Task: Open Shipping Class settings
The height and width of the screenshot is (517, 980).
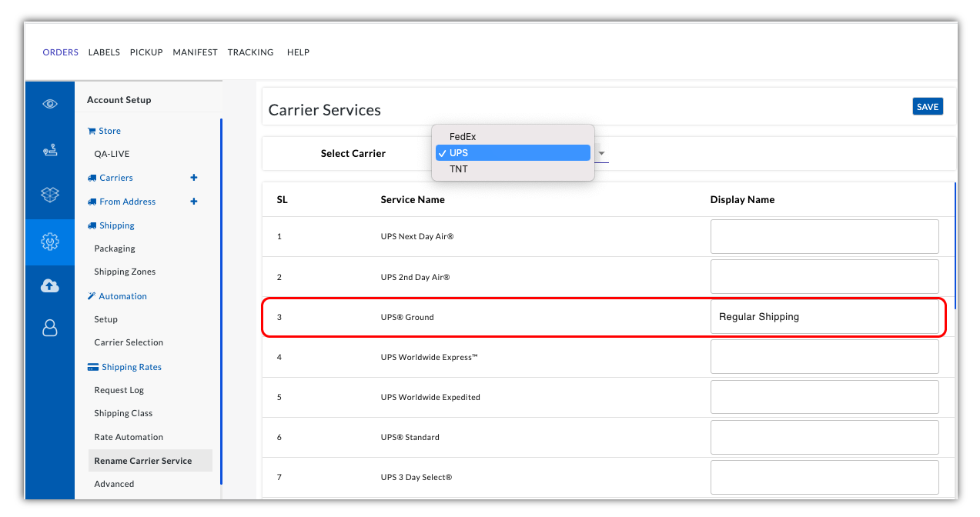Action: [123, 413]
